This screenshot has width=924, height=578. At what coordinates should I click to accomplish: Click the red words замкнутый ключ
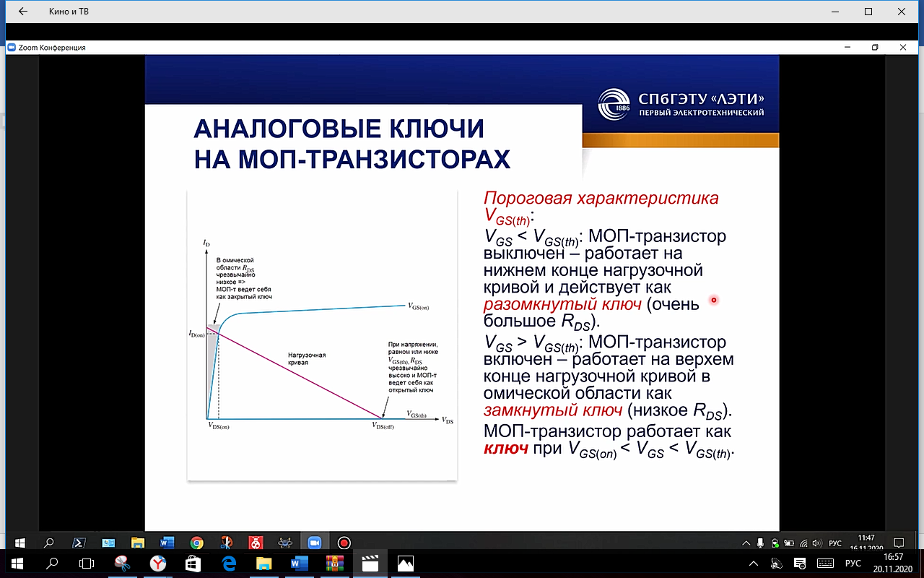point(552,410)
